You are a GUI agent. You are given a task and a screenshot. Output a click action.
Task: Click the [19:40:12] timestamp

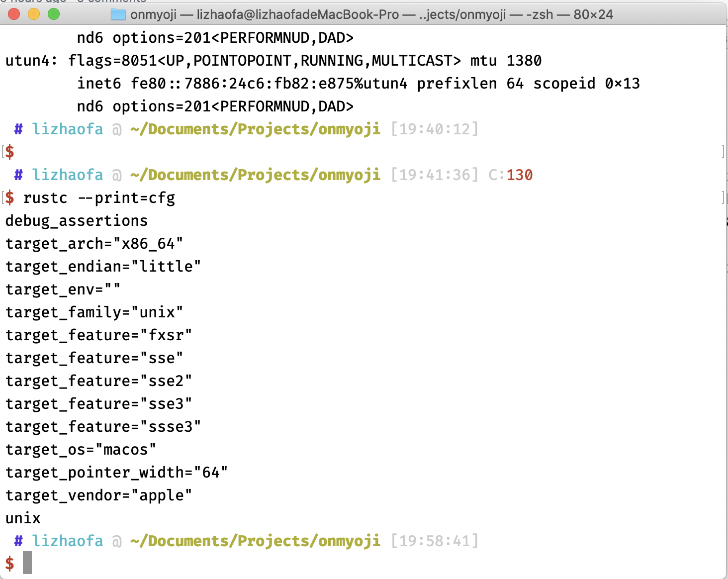coord(435,129)
